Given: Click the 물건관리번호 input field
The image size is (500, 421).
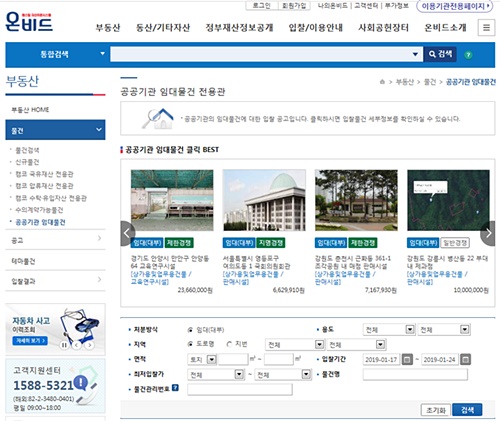Looking at the screenshot, I should [x=240, y=389].
